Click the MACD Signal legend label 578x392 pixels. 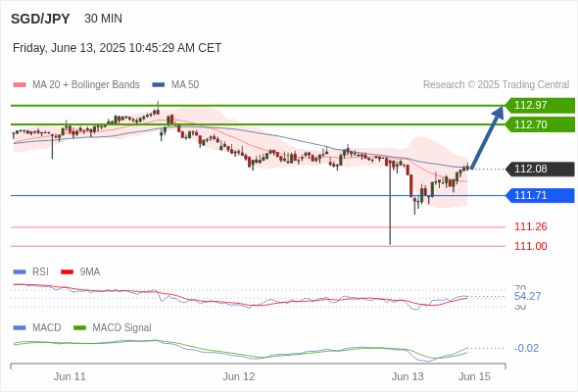122,328
